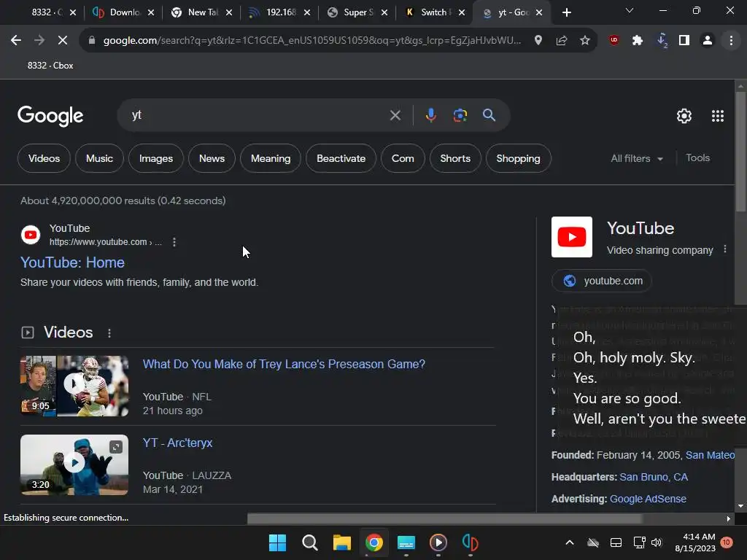
Task: Click the YouTube logo in knowledge panel
Action: point(572,237)
